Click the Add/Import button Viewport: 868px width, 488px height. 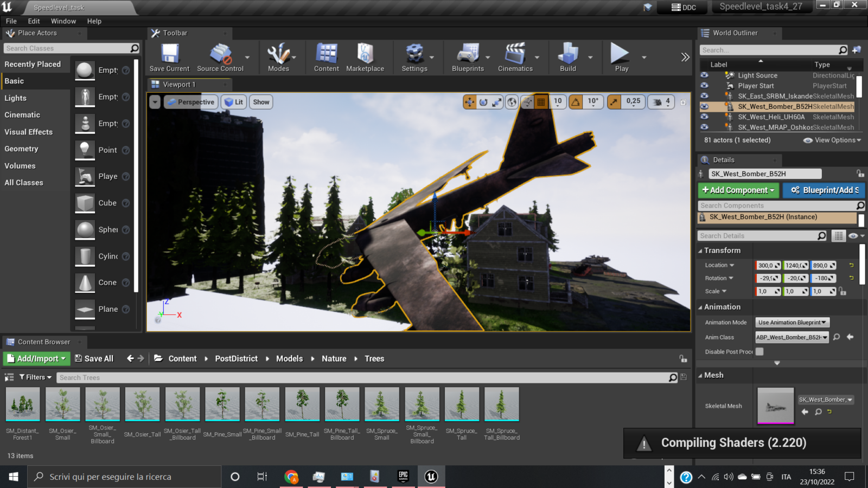coord(36,358)
